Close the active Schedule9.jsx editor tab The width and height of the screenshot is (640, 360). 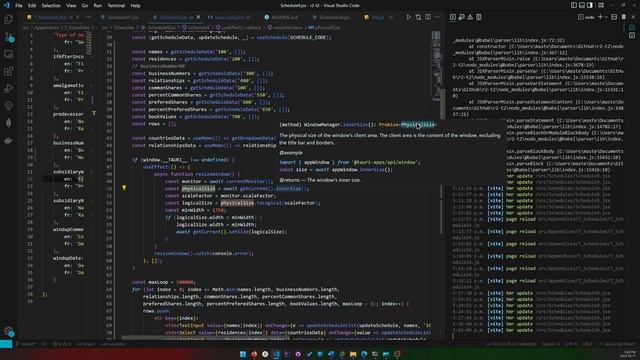[x=198, y=17]
